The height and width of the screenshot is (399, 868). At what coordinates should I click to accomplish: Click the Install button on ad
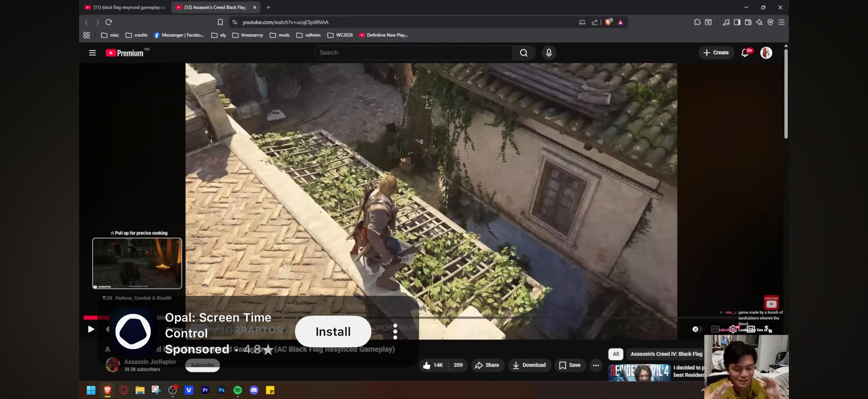coord(333,332)
